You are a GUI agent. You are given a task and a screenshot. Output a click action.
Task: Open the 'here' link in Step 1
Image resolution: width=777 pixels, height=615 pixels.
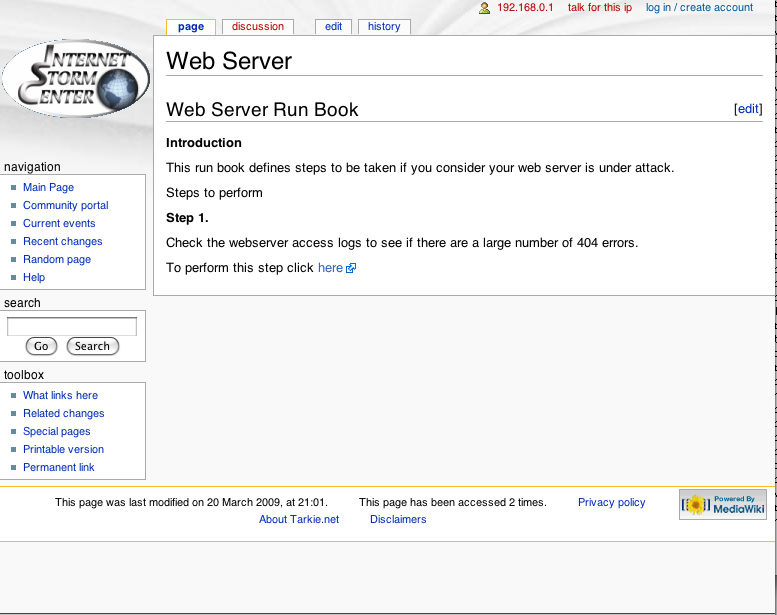[330, 268]
